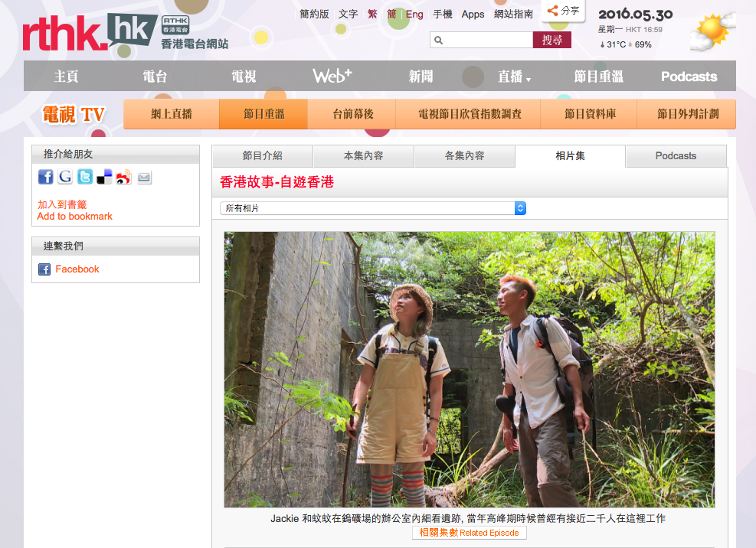The width and height of the screenshot is (756, 548).
Task: Open the 各集內容 tab
Action: (464, 156)
